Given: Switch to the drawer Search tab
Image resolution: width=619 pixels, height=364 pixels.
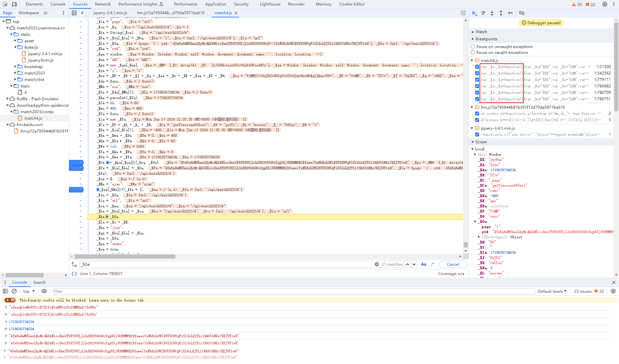Looking at the screenshot, I should click(39, 282).
